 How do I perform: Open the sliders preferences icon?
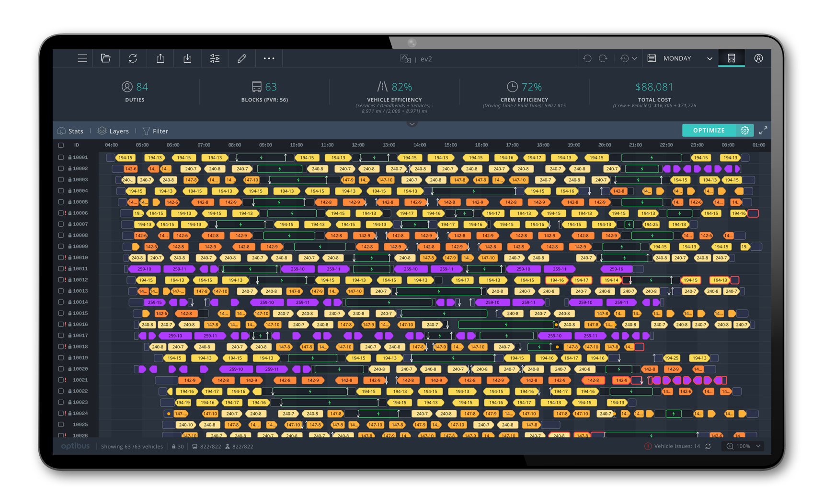pyautogui.click(x=215, y=58)
